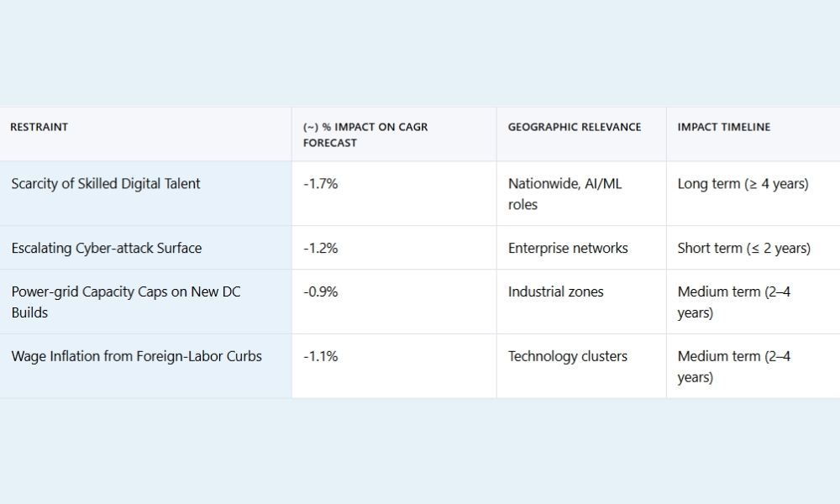Select the -1.2% impact value
Image resolution: width=840 pixels, height=504 pixels.
coord(321,248)
